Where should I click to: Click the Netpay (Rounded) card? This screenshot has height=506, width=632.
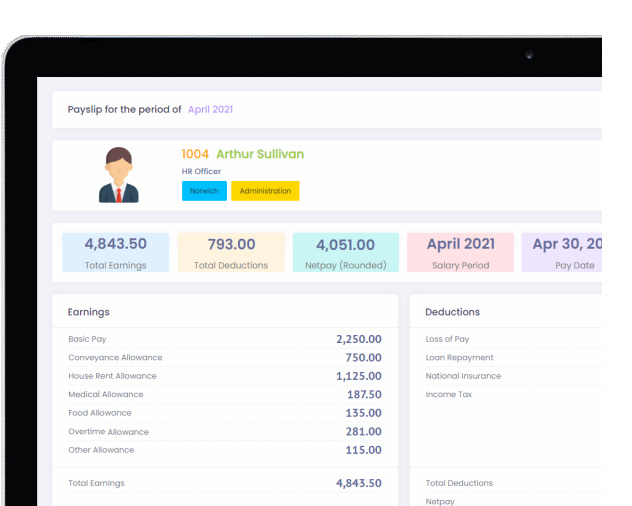(x=346, y=253)
